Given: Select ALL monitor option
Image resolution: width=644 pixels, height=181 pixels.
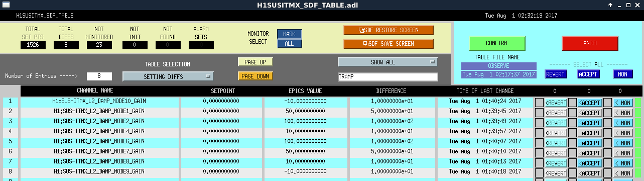Looking at the screenshot, I should 290,44.
